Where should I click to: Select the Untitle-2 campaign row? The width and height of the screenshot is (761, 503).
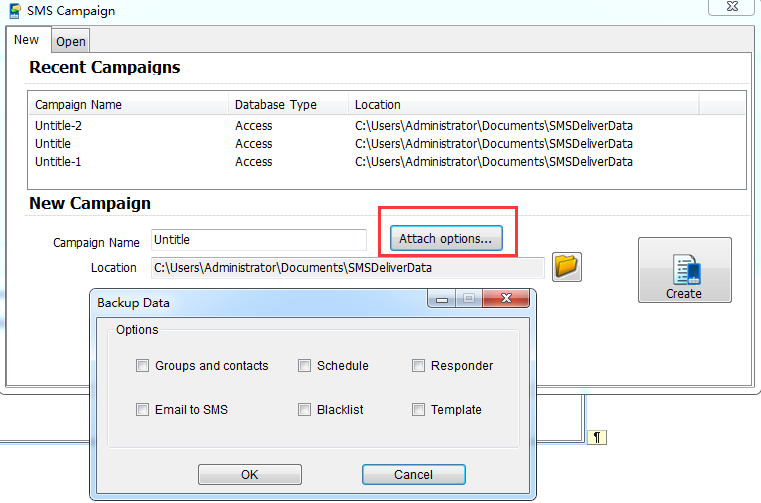(386, 126)
